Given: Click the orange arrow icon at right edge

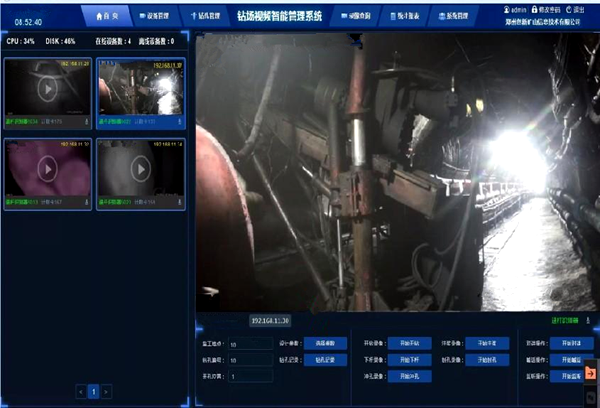Looking at the screenshot, I should tap(590, 373).
